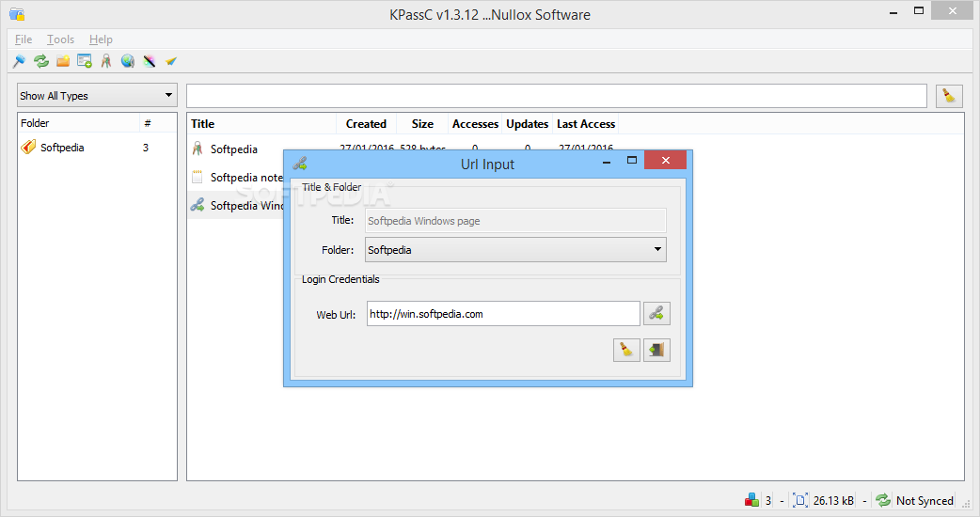The height and width of the screenshot is (517, 980).
Task: Click the colored blocks status bar icon
Action: 751,500
